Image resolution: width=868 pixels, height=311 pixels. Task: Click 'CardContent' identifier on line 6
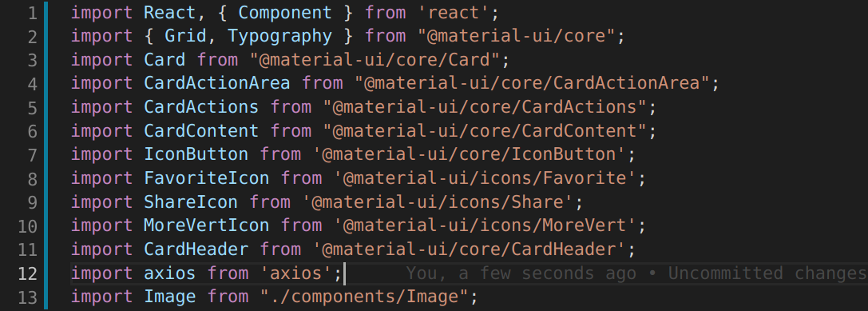click(201, 131)
